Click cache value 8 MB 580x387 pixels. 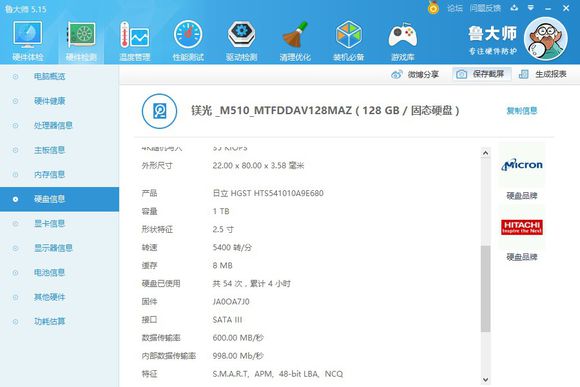(222, 266)
